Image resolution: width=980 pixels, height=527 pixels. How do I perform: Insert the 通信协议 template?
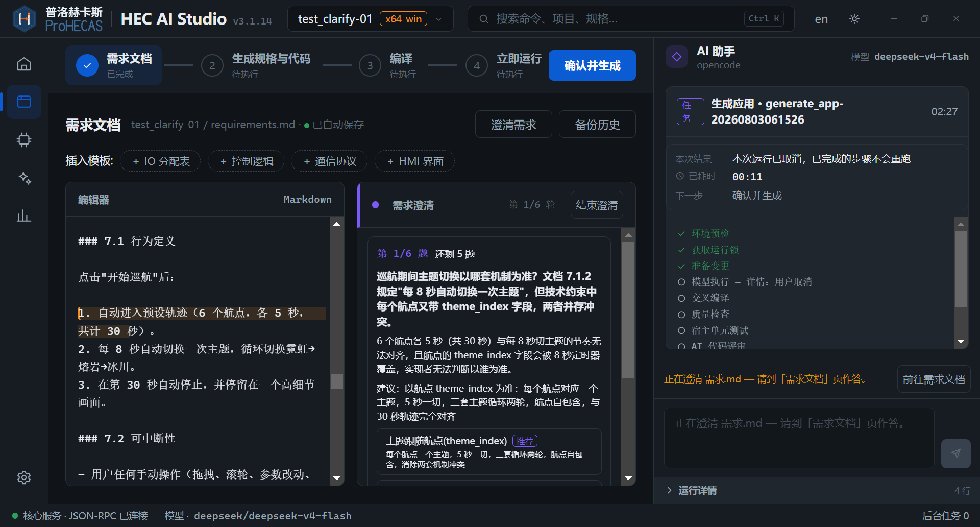(330, 161)
